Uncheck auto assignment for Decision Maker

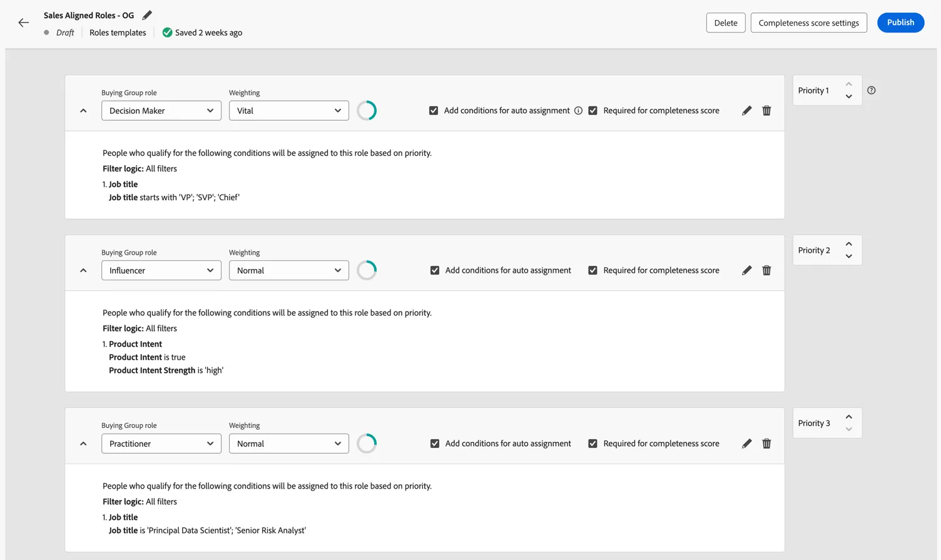tap(434, 111)
